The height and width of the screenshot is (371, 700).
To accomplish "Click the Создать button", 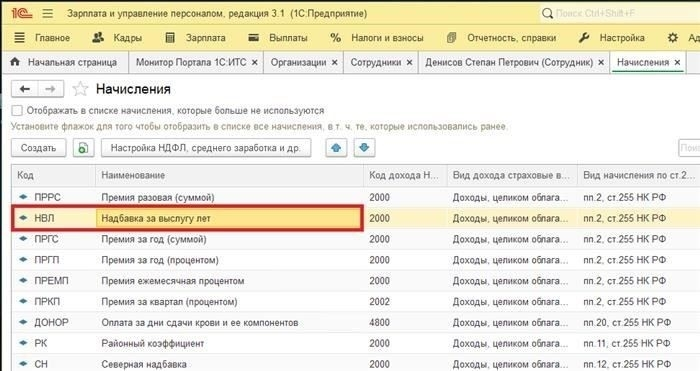I will coord(38,148).
